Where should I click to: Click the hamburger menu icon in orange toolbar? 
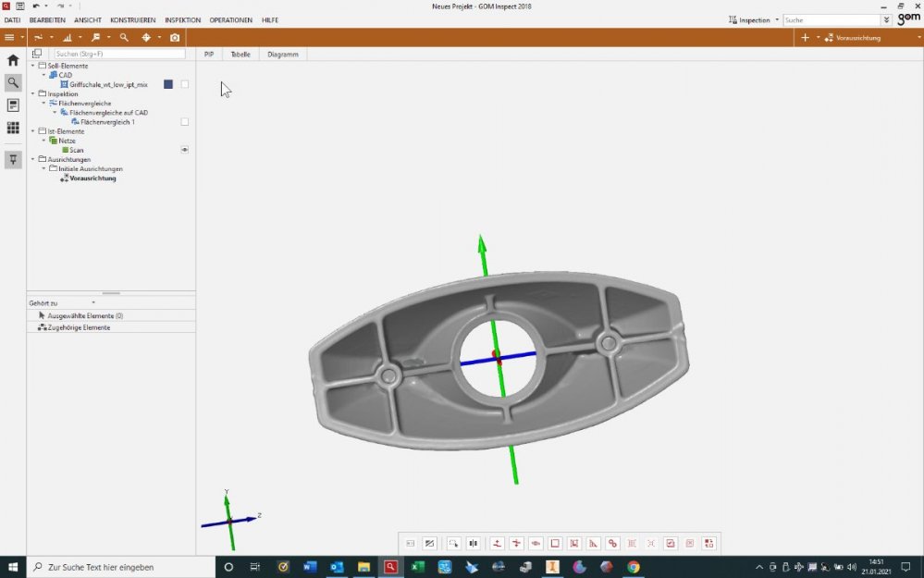pyautogui.click(x=9, y=38)
